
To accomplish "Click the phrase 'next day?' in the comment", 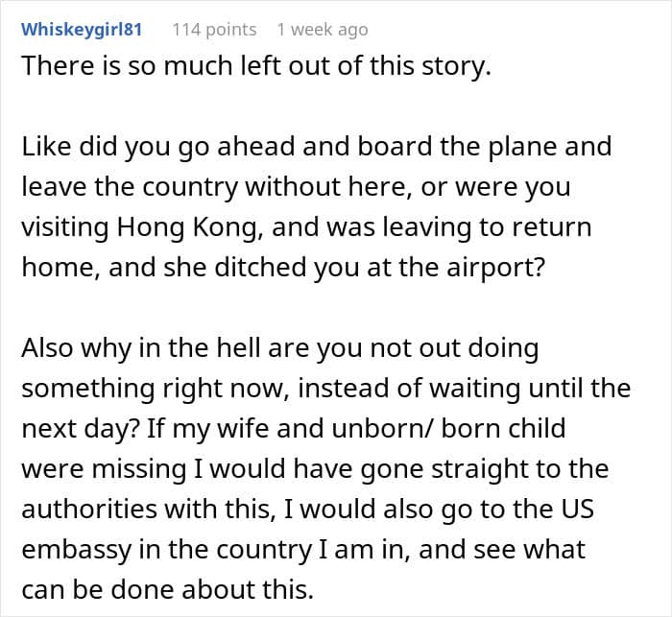I will tap(80, 429).
